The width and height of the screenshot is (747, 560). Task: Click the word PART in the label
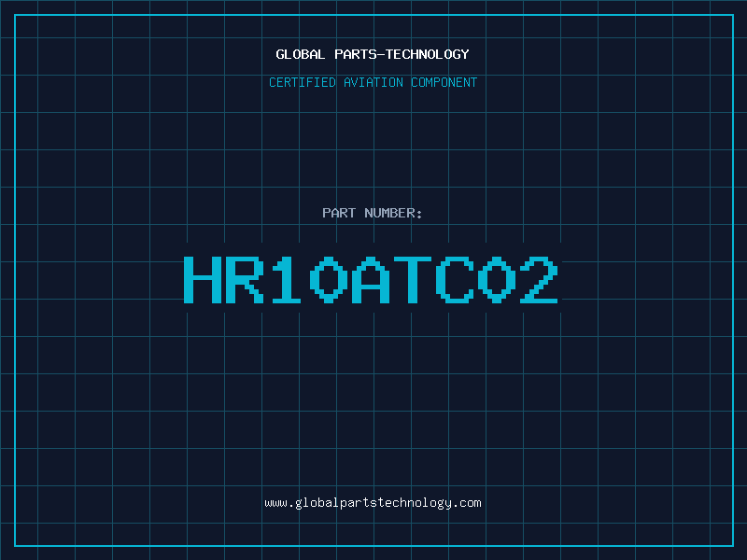(339, 213)
